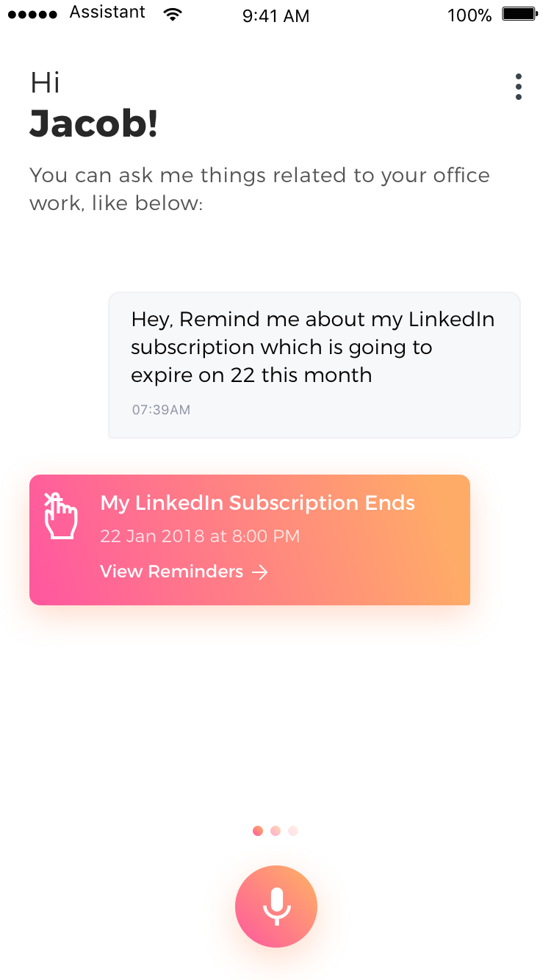Tap the Assistant carrier label

[x=107, y=12]
